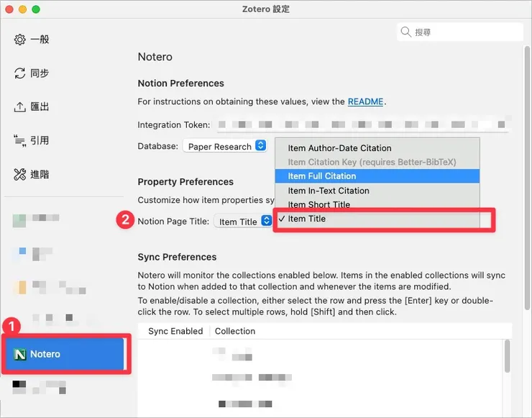Click the Sync Preferences heading

tap(177, 257)
